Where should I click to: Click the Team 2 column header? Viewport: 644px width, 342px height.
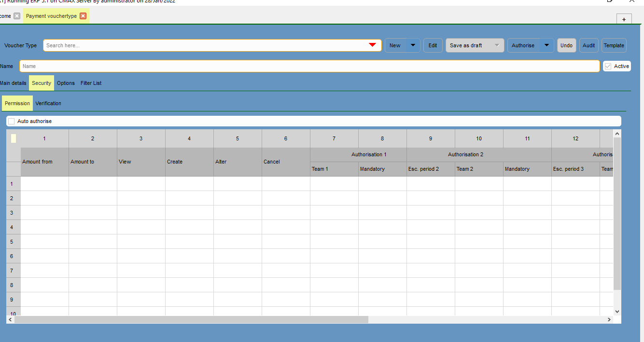tap(479, 169)
